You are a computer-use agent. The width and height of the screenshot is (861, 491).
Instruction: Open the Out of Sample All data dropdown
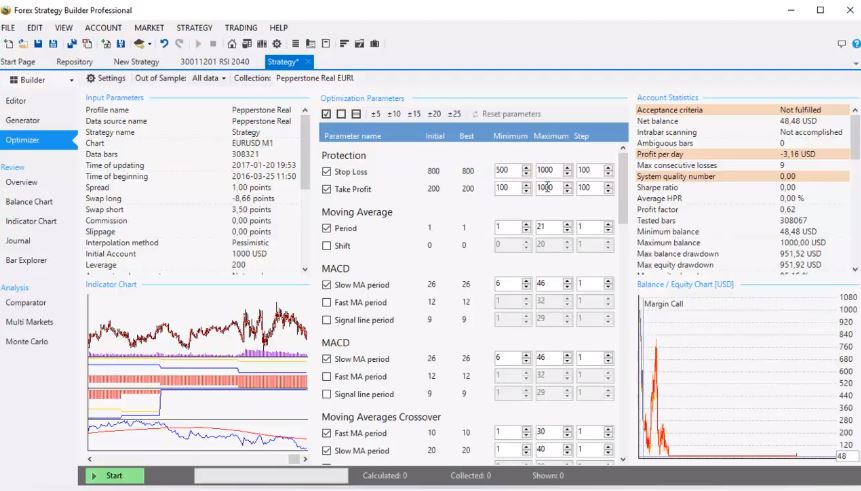(209, 78)
